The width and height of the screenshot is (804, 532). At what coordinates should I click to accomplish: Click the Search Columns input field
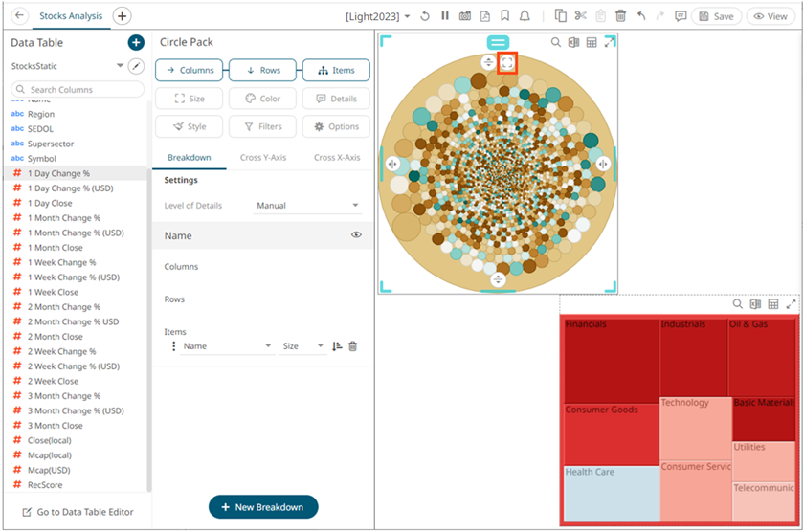[x=78, y=89]
